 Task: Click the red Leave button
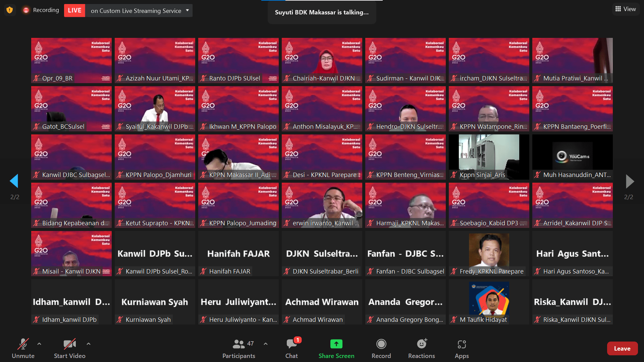pyautogui.click(x=622, y=349)
